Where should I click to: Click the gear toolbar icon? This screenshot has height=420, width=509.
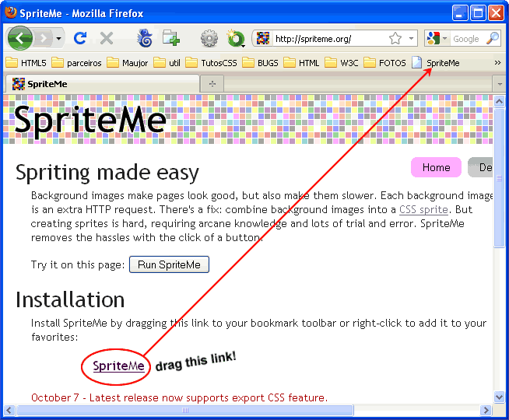coord(209,38)
